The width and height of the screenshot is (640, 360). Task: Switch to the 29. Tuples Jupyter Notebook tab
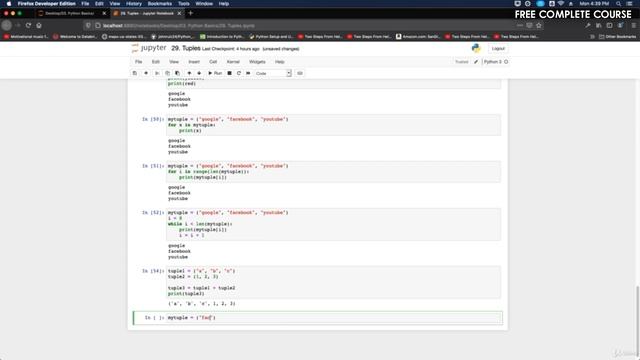tap(147, 13)
